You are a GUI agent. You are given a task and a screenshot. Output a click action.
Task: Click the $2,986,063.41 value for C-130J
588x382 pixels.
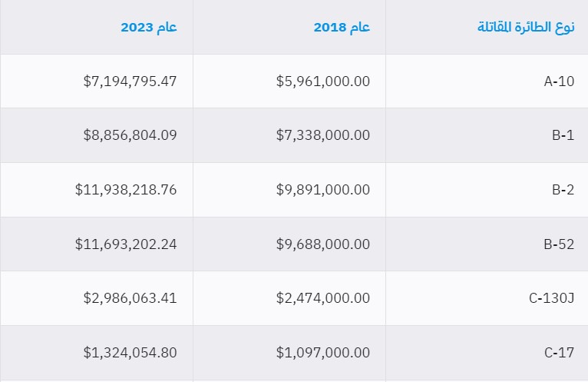pyautogui.click(x=130, y=298)
